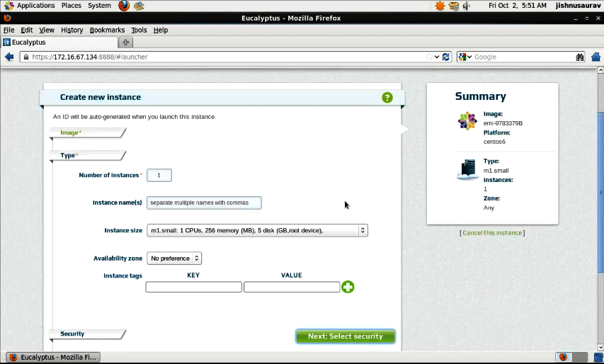The width and height of the screenshot is (604, 364).
Task: Click the green help question mark icon
Action: 387,98
